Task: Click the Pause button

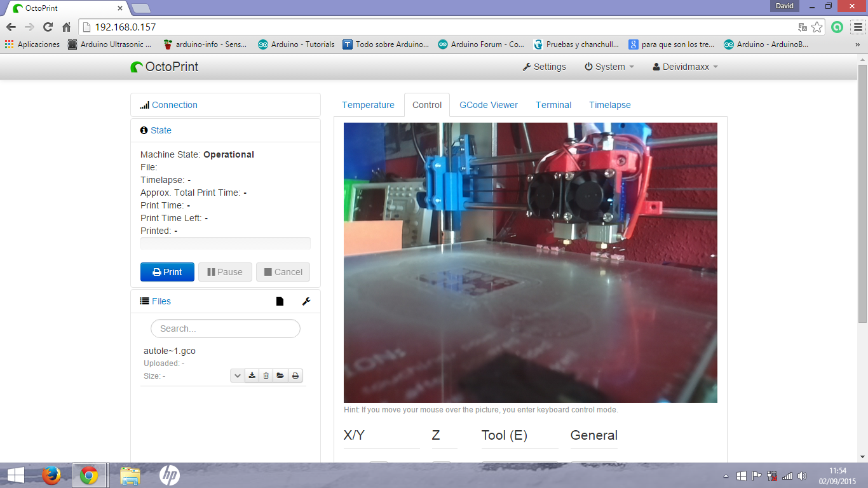Action: tap(225, 272)
